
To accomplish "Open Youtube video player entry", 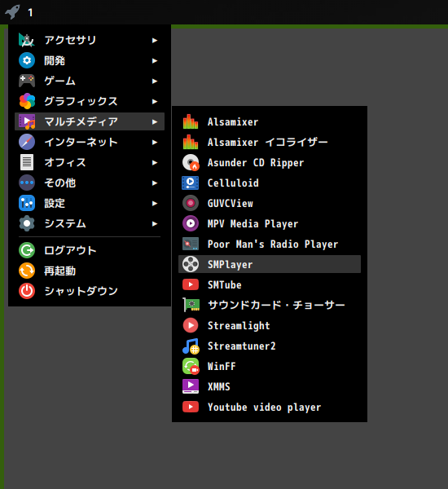I will pos(270,407).
